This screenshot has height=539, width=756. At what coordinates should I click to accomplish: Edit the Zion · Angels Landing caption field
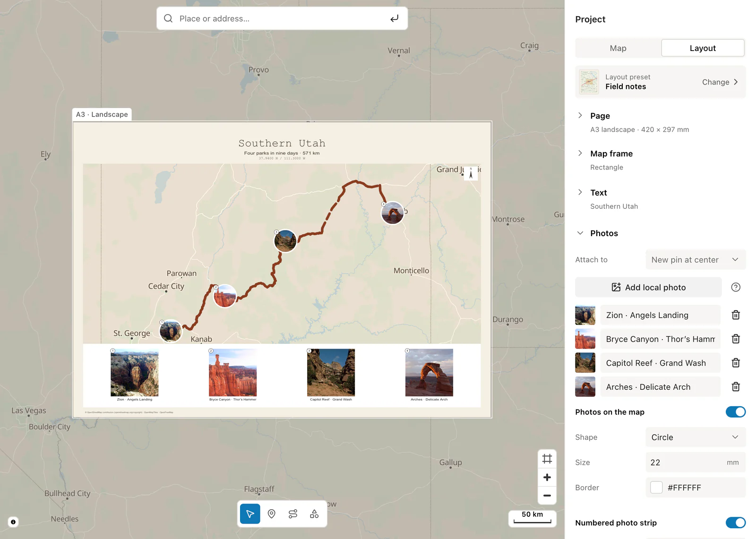(660, 315)
